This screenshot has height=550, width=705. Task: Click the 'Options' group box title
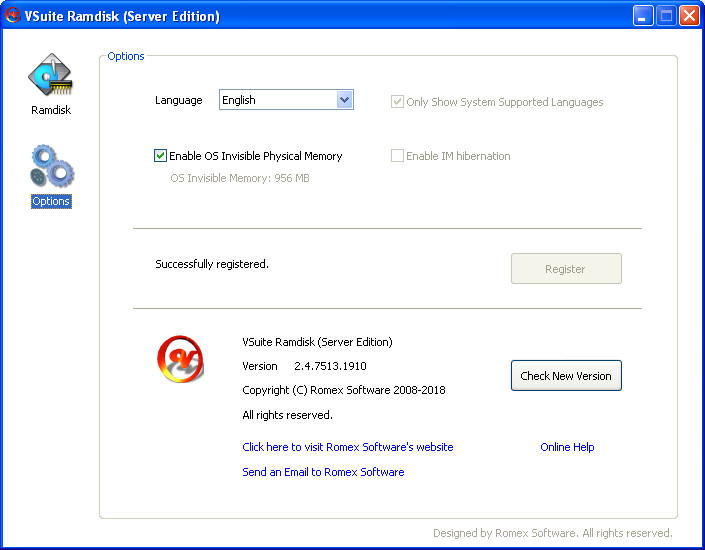click(126, 56)
